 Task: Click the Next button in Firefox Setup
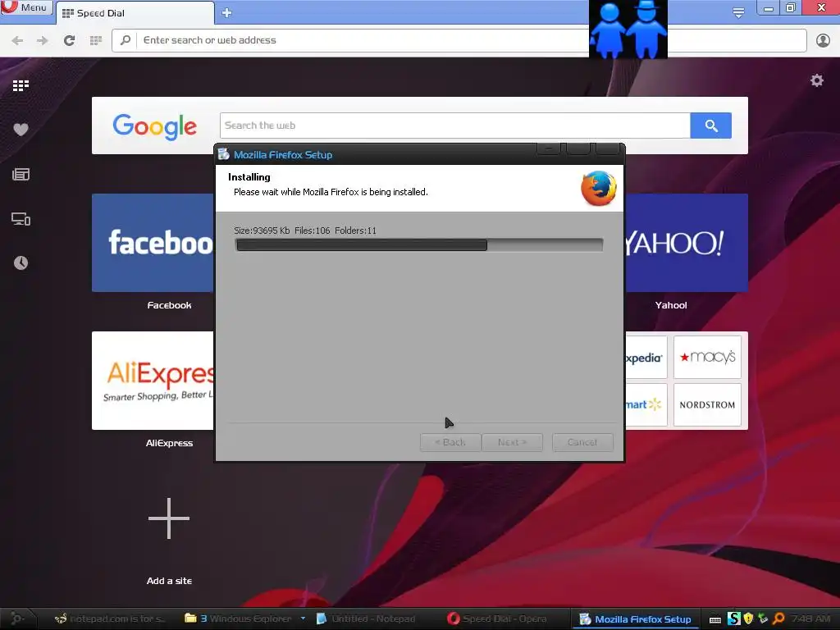(512, 442)
